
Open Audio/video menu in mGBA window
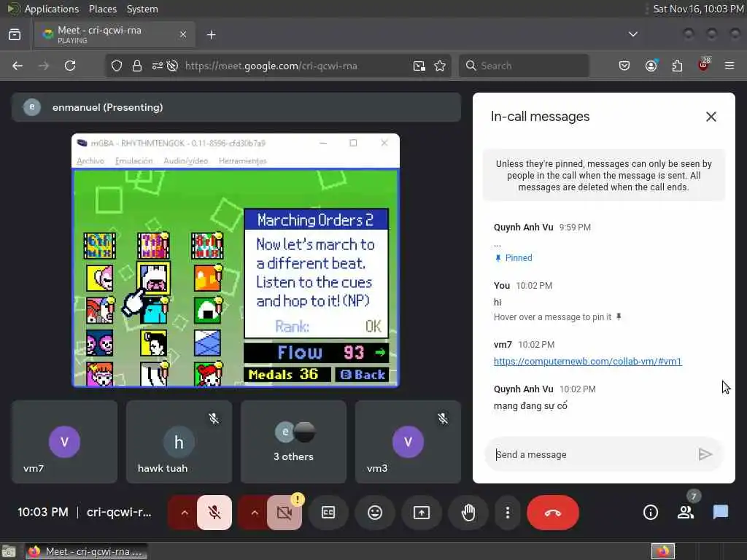point(186,161)
